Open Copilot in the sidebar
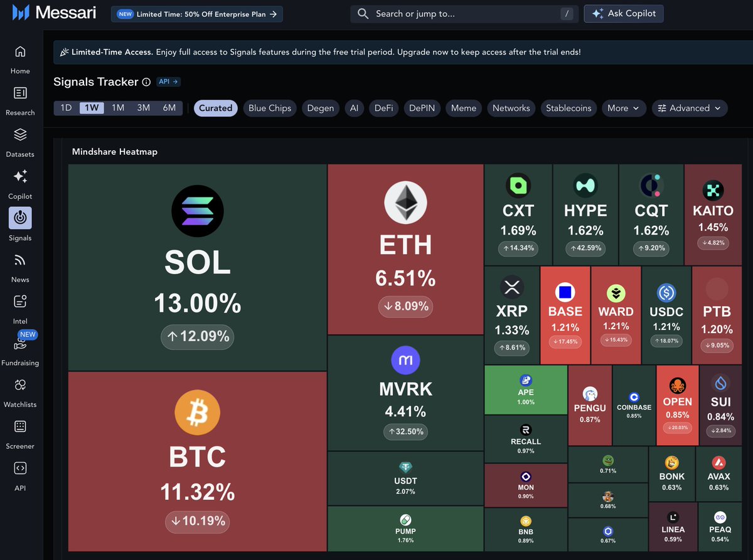Screen dimensions: 753x560 (20, 184)
